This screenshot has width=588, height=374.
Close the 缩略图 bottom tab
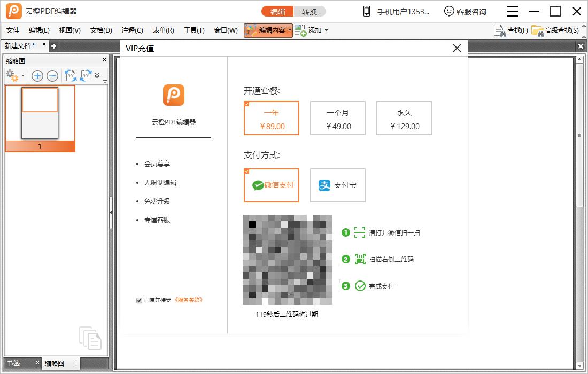click(75, 363)
